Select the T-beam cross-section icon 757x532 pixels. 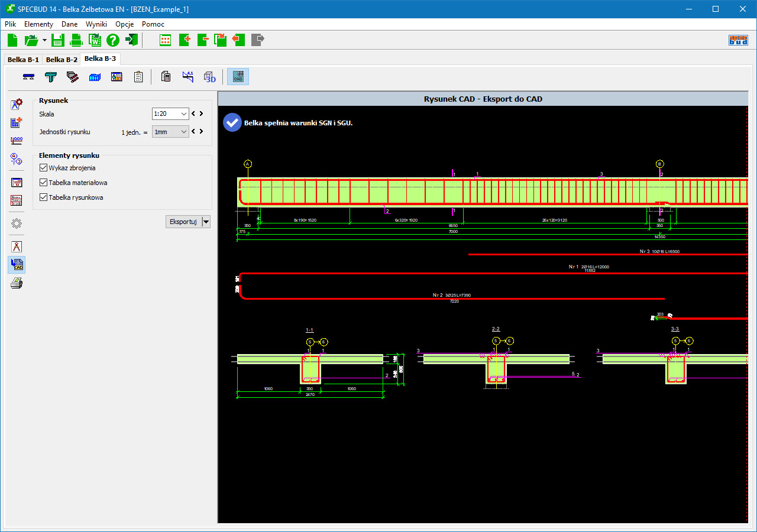pyautogui.click(x=51, y=77)
